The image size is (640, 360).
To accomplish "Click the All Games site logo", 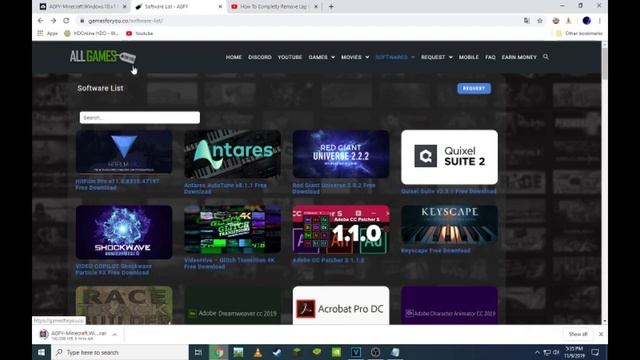I will pos(102,57).
